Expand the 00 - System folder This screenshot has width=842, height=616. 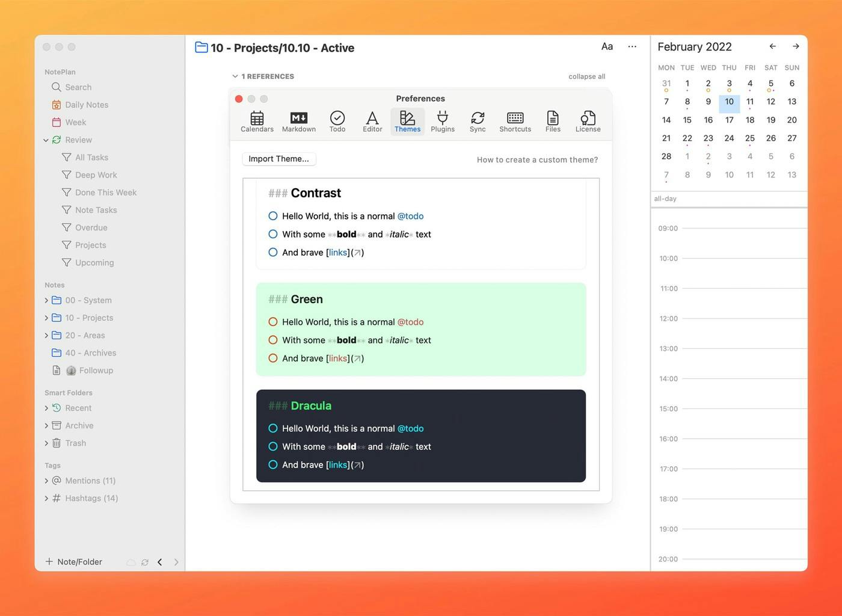click(x=46, y=300)
